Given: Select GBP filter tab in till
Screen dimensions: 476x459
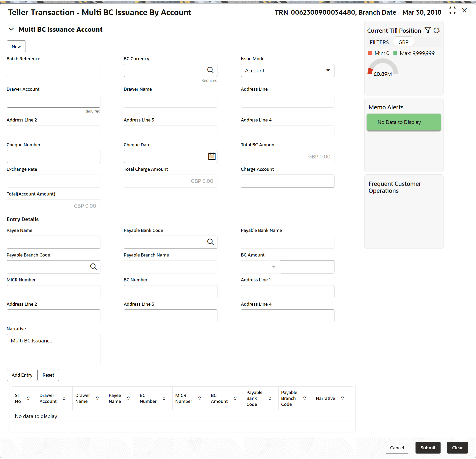Looking at the screenshot, I should pyautogui.click(x=403, y=42).
